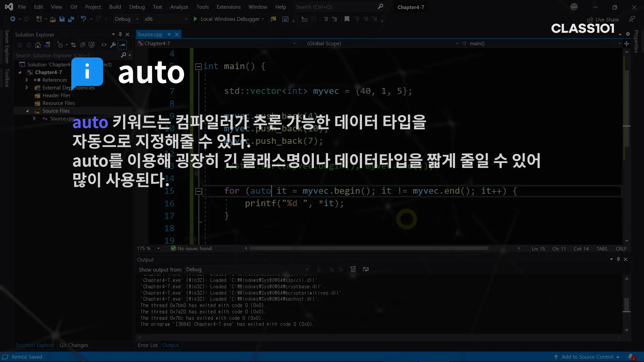Click the Solution Explorer Home icon

pyautogui.click(x=38, y=45)
